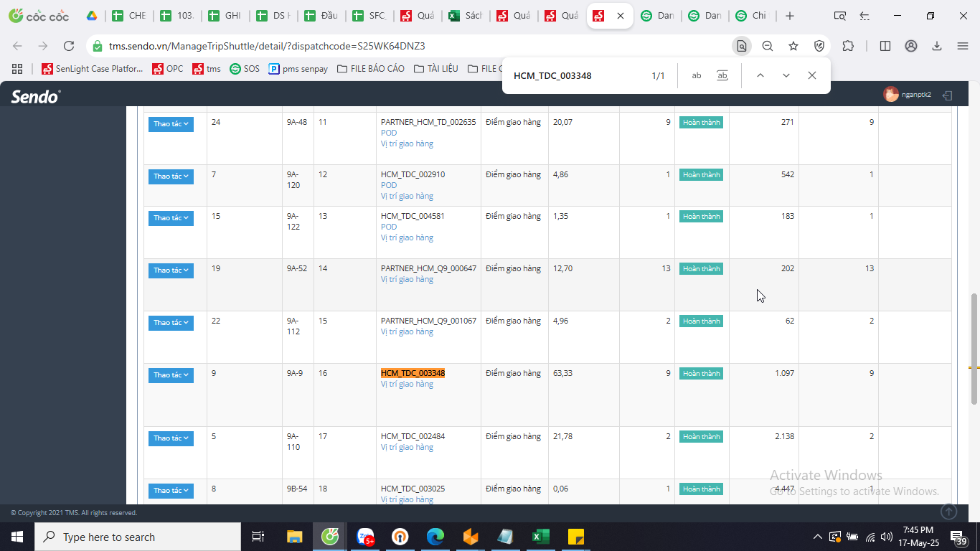The height and width of the screenshot is (551, 980).
Task: Click the page vertical scrollbar thumb
Action: point(974,348)
